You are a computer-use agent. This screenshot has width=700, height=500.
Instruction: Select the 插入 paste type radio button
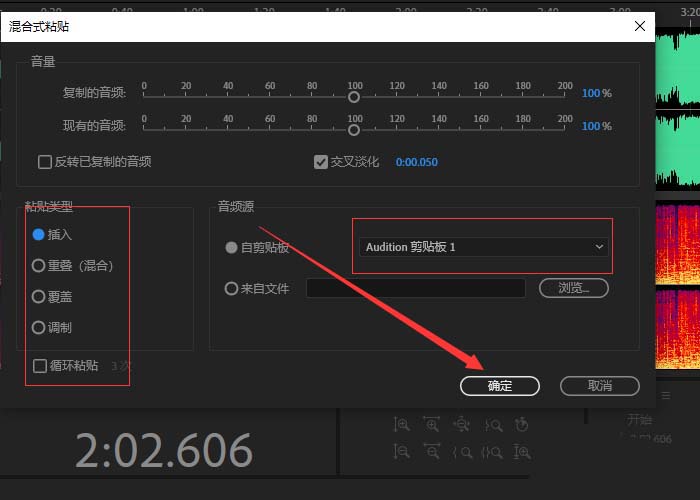[x=39, y=235]
